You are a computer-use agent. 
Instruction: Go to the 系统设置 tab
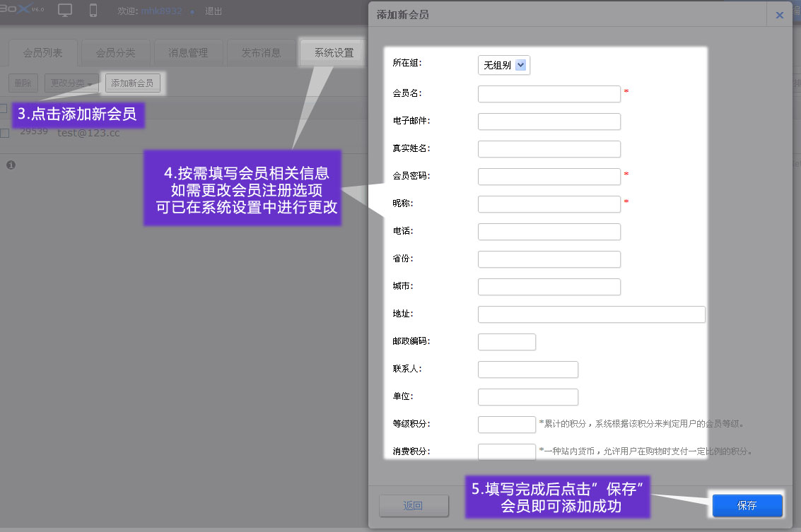(334, 53)
